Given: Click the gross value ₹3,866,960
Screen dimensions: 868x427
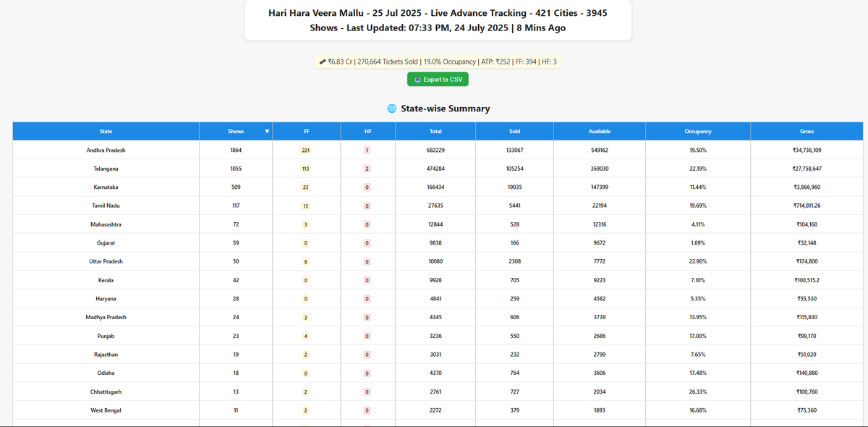Looking at the screenshot, I should (x=807, y=187).
